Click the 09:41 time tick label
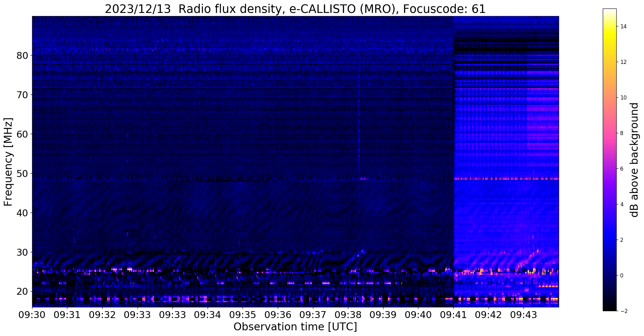This screenshot has width=644, height=336. coord(453,315)
